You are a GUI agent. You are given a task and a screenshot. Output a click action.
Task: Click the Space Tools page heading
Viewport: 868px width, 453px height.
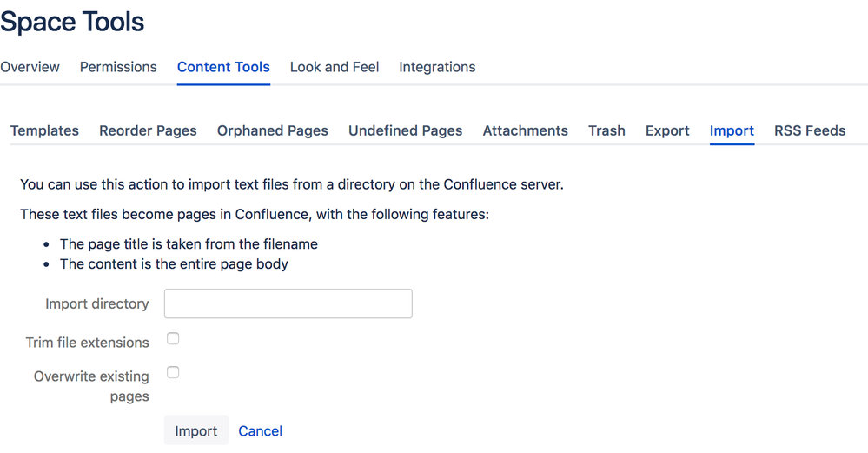[72, 22]
